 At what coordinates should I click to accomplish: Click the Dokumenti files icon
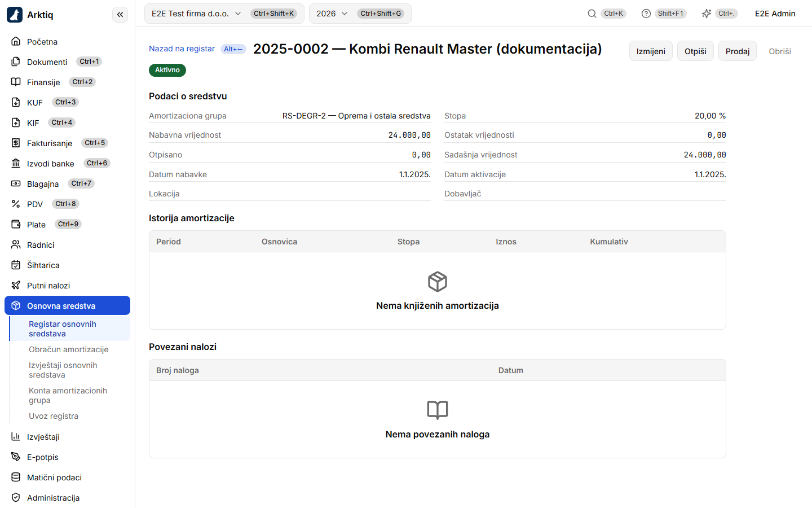[16, 62]
